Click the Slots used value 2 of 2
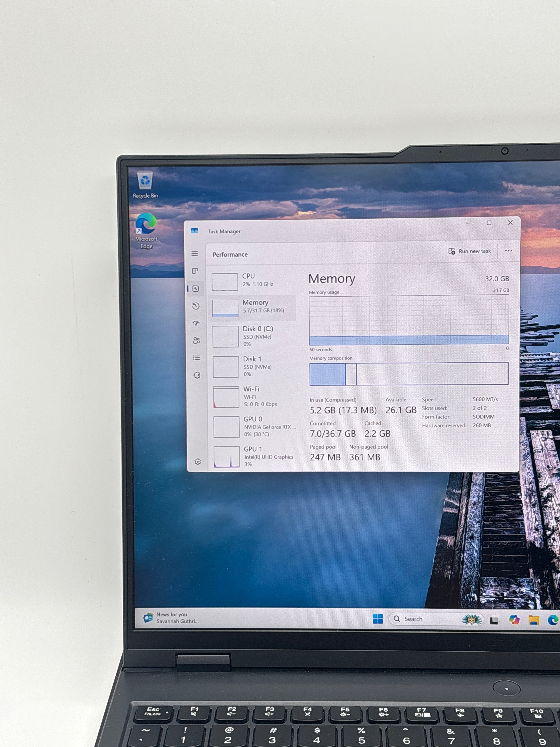Viewport: 560px width, 747px height. point(479,408)
